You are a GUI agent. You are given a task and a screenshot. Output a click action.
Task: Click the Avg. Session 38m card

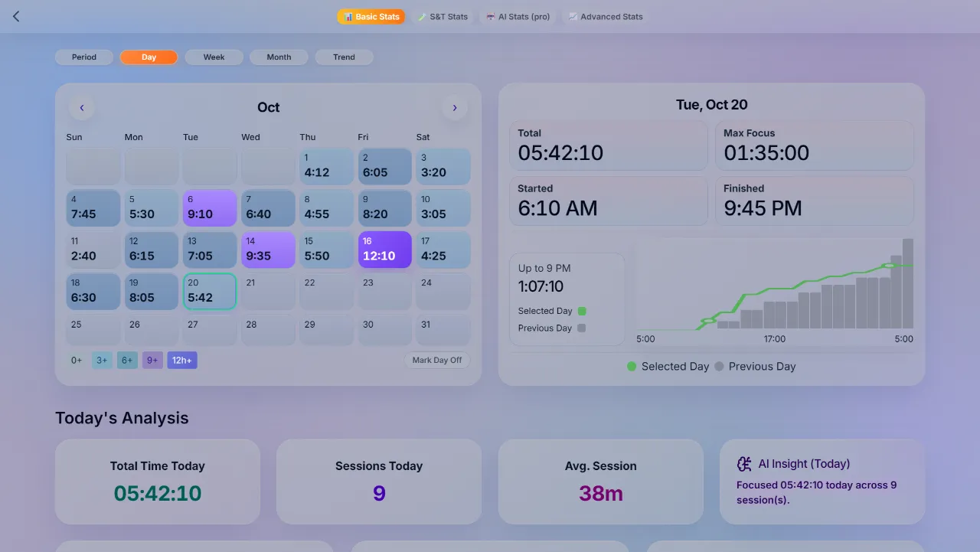click(x=601, y=482)
